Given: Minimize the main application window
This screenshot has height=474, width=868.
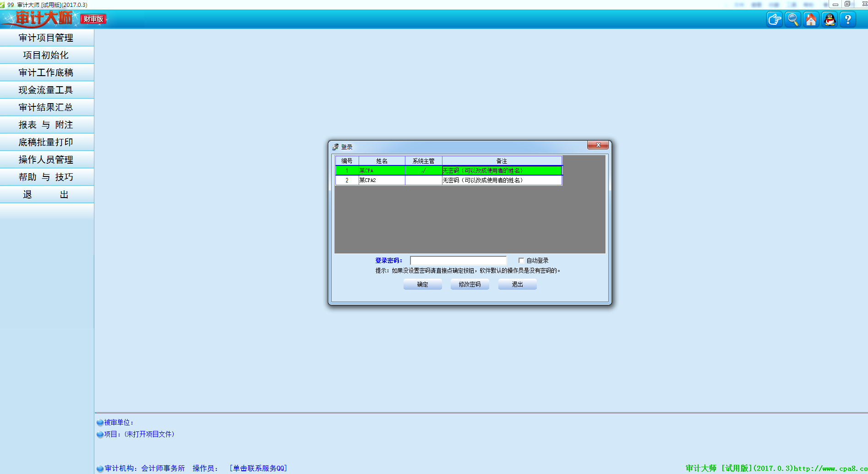Looking at the screenshot, I should [x=835, y=4].
